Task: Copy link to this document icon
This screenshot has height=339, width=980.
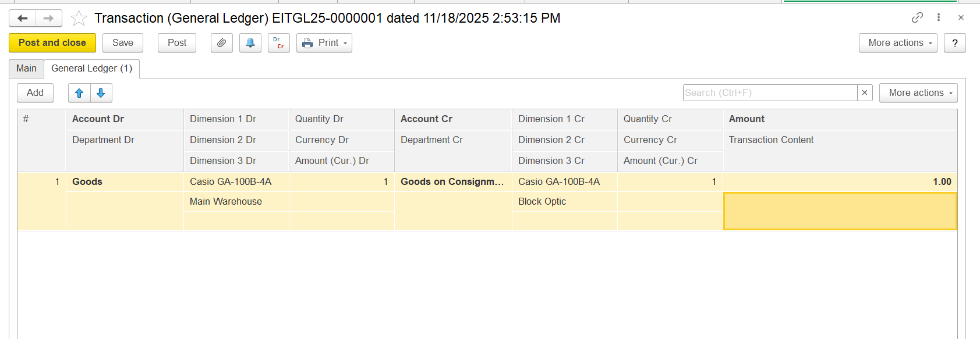Action: (x=917, y=17)
